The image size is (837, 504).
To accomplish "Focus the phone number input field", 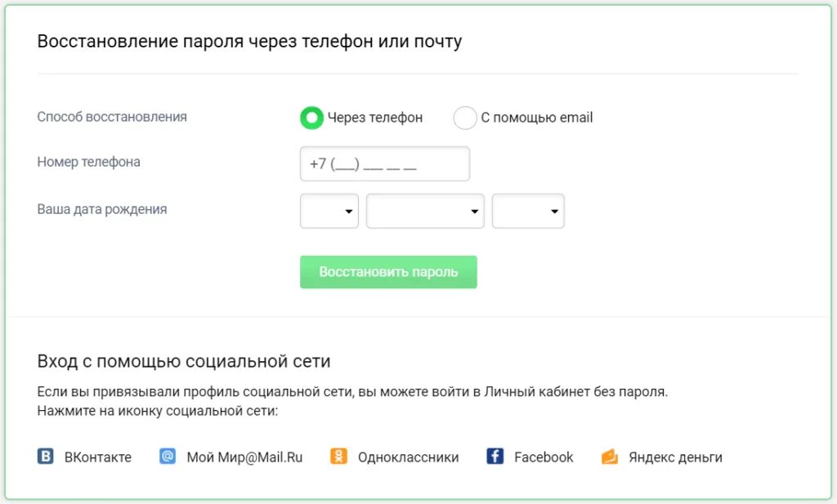I will pyautogui.click(x=385, y=163).
